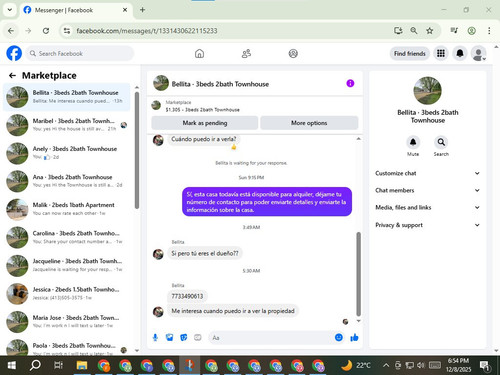The width and height of the screenshot is (500, 375).
Task: Open File Explorer from taskbar
Action: 82,365
